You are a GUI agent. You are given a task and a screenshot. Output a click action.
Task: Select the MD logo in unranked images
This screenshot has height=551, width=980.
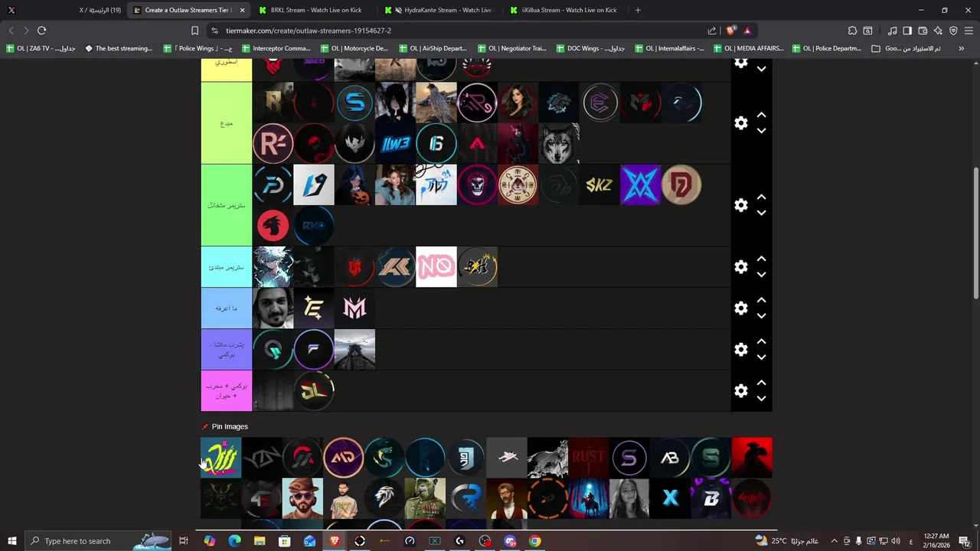(343, 458)
